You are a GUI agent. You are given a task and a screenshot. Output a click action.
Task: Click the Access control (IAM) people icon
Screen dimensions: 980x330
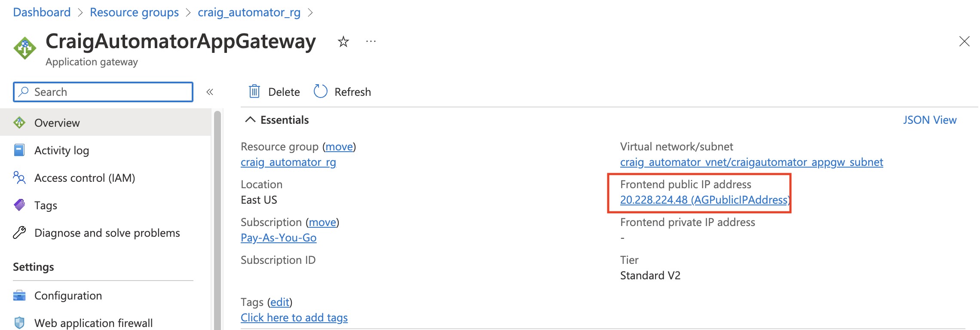pyautogui.click(x=19, y=178)
